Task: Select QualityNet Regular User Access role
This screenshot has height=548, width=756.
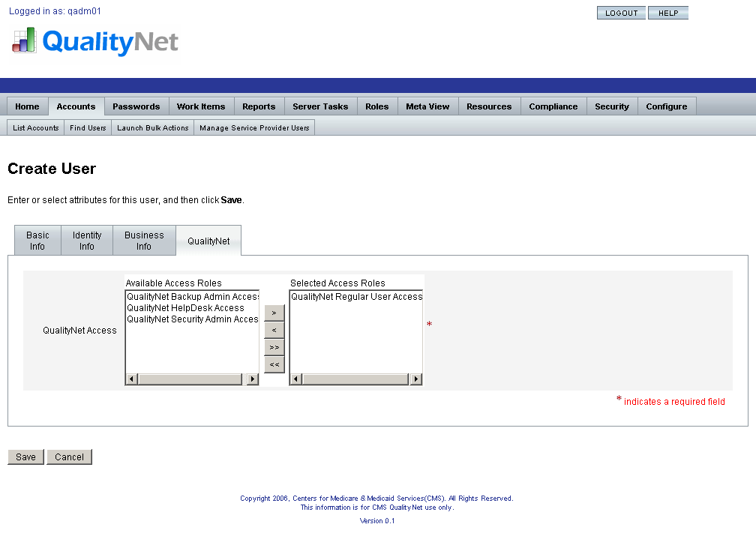Action: click(x=356, y=297)
